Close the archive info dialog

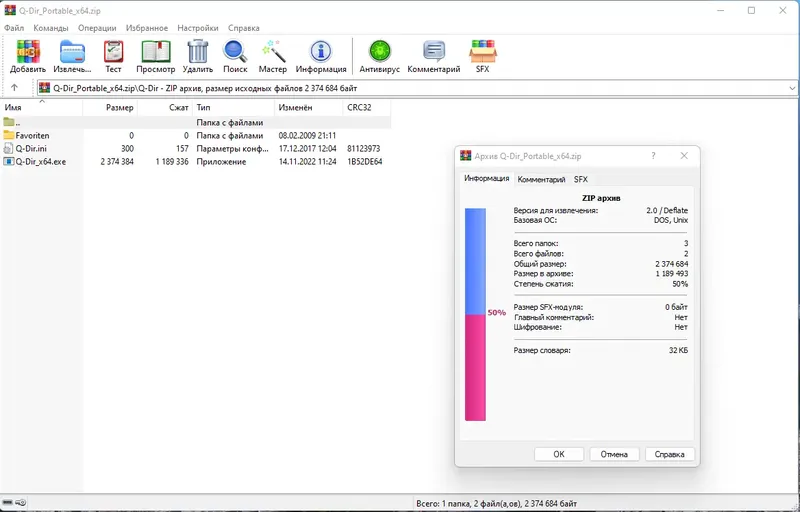pyautogui.click(x=684, y=156)
